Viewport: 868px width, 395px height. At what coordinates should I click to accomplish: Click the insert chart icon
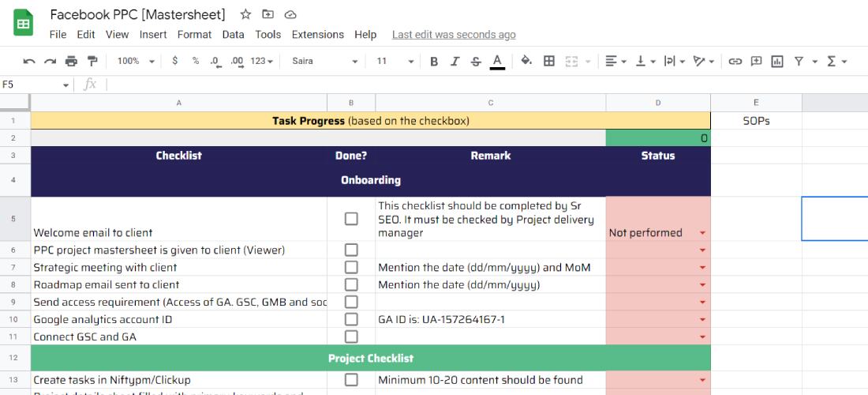777,62
